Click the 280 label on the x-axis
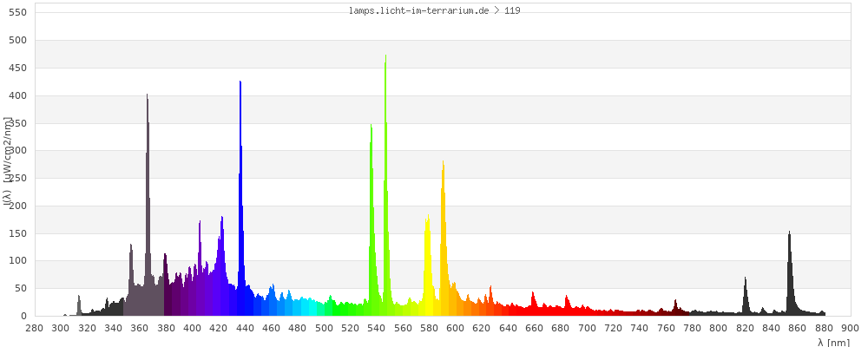The width and height of the screenshot is (868, 347). click(x=34, y=328)
